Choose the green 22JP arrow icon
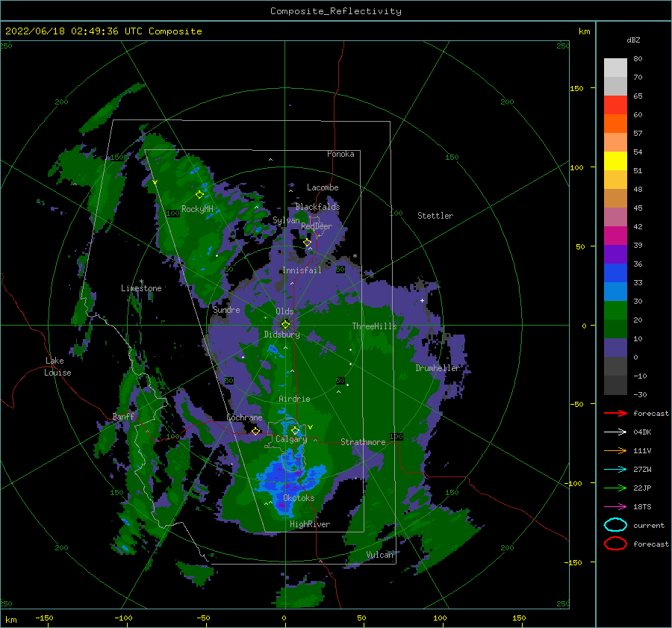The width and height of the screenshot is (672, 628). click(615, 488)
